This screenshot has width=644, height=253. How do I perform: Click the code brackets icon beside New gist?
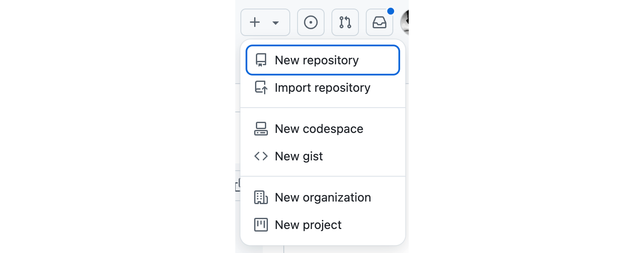point(261,157)
